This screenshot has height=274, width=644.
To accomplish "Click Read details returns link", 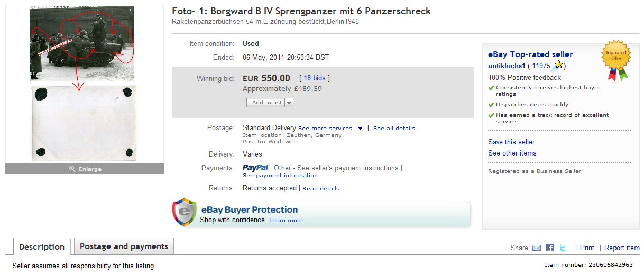I will (x=321, y=188).
